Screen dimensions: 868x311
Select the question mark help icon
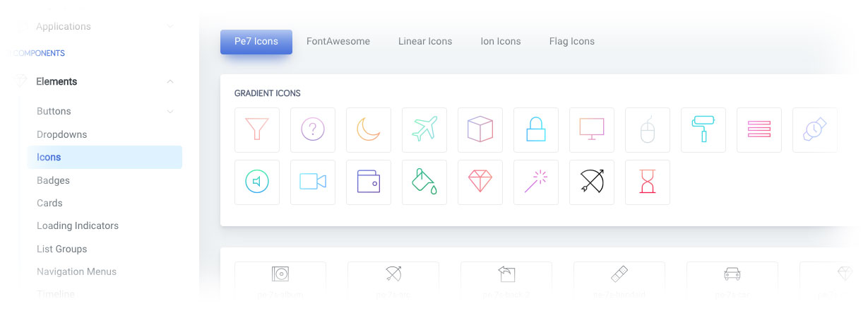point(313,130)
